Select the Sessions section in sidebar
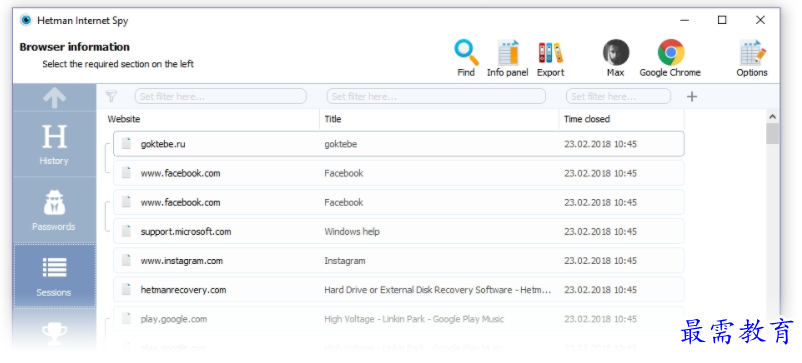The image size is (802, 363). [x=54, y=276]
